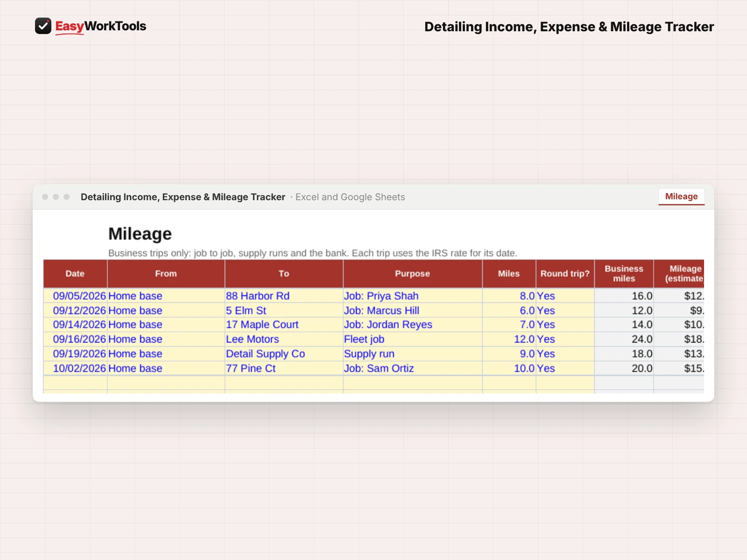Screen dimensions: 747x560
Task: Select the Round trip? column header
Action: pyautogui.click(x=565, y=273)
